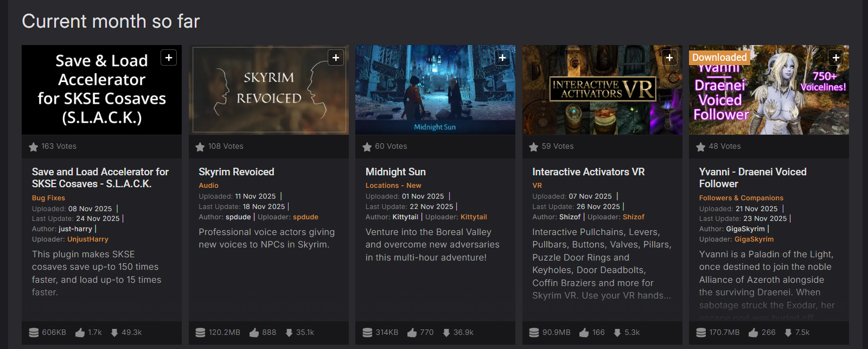Viewport: 868px width, 349px height.
Task: Click the download arrow icon next to 35.1k
Action: tap(289, 333)
